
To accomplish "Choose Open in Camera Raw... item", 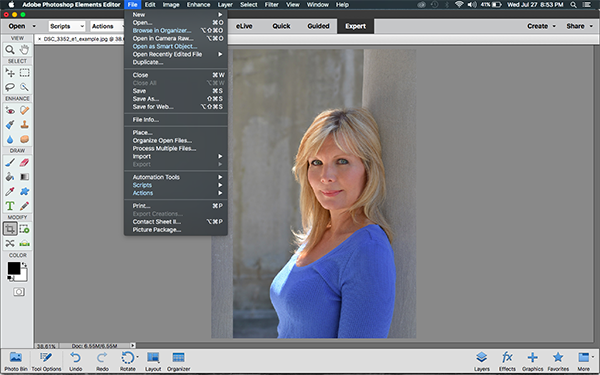I will [176, 38].
